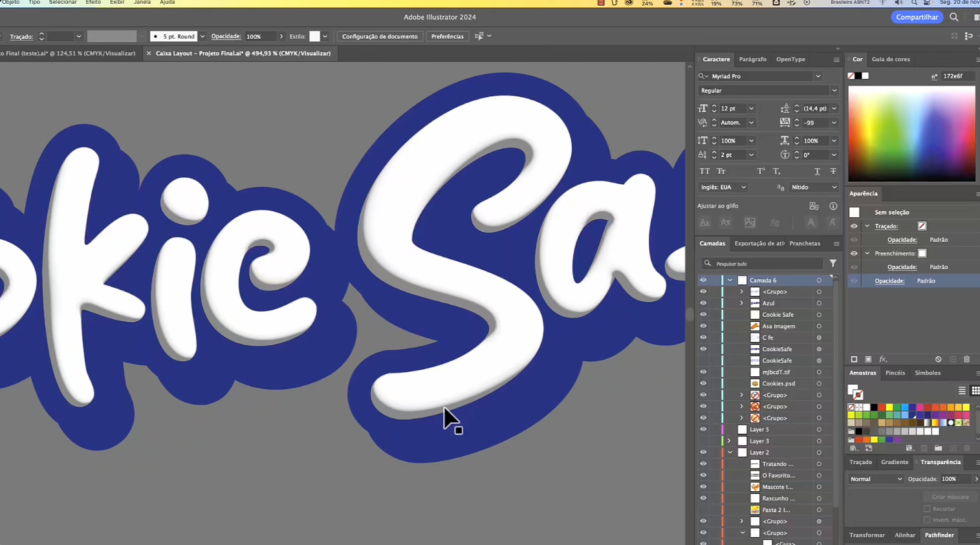Image resolution: width=980 pixels, height=545 pixels.
Task: Pick a color from the Cor spectrum
Action: tap(911, 134)
